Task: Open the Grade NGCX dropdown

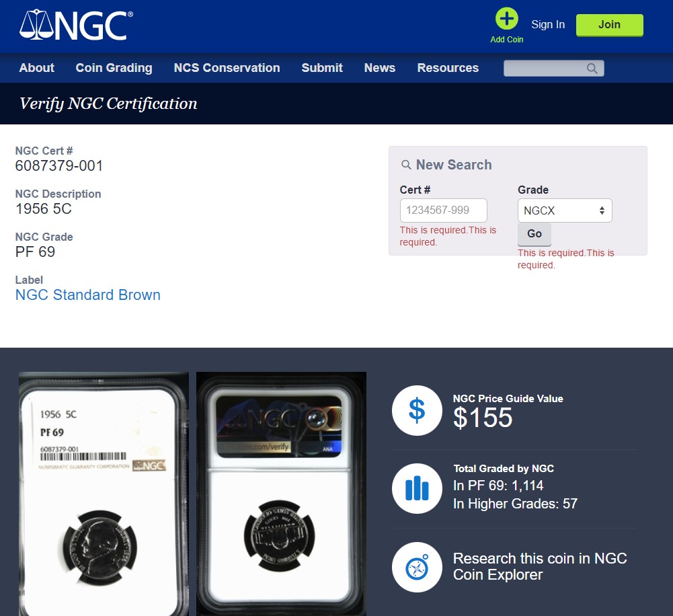Action: click(565, 210)
